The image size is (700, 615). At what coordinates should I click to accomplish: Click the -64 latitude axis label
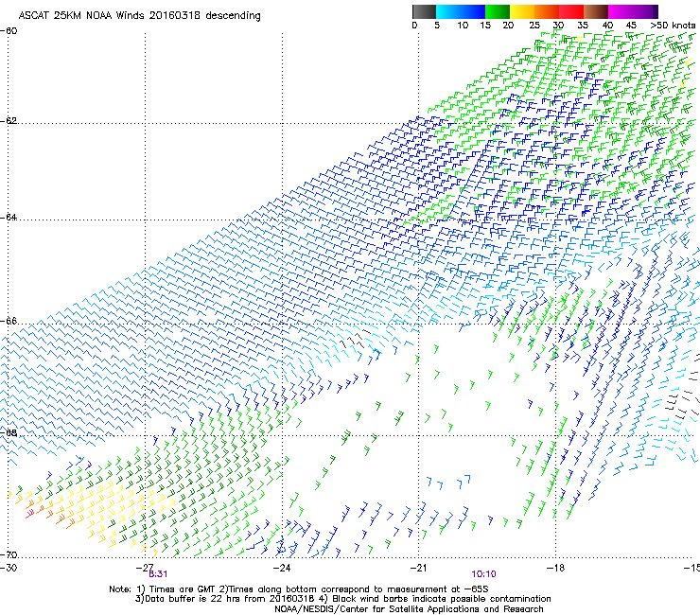pyautogui.click(x=9, y=218)
